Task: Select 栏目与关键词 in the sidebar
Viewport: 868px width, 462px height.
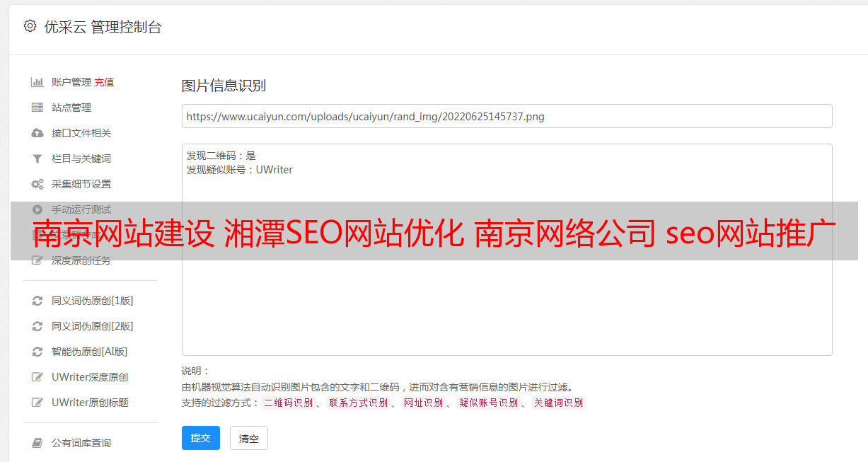Action: [81, 158]
